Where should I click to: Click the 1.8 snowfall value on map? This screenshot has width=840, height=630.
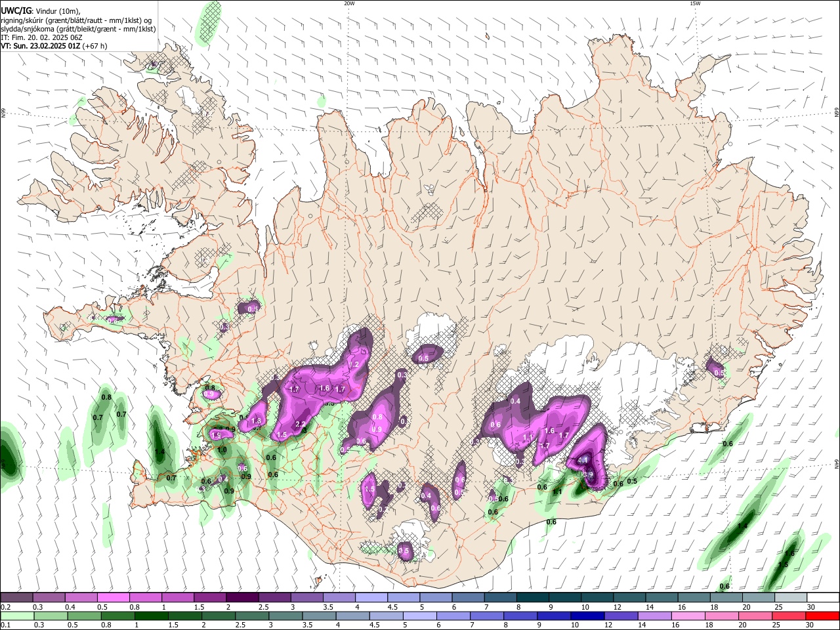[x=257, y=421]
